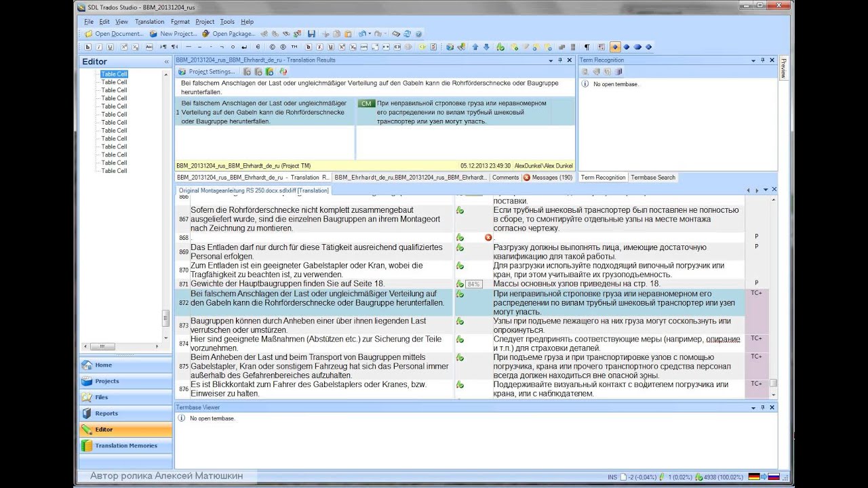The width and height of the screenshot is (868, 488).
Task: Open Termbase Viewer window position dropdown
Action: pos(753,407)
